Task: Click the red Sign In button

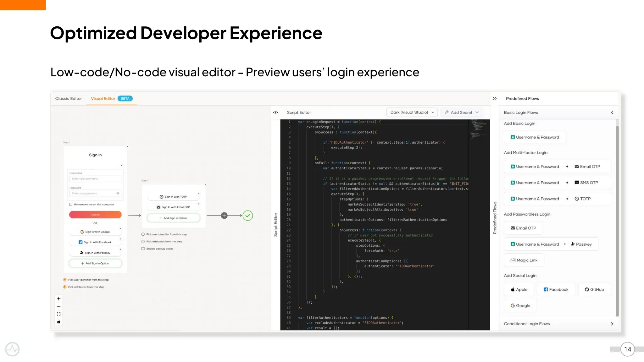Action: (95, 215)
